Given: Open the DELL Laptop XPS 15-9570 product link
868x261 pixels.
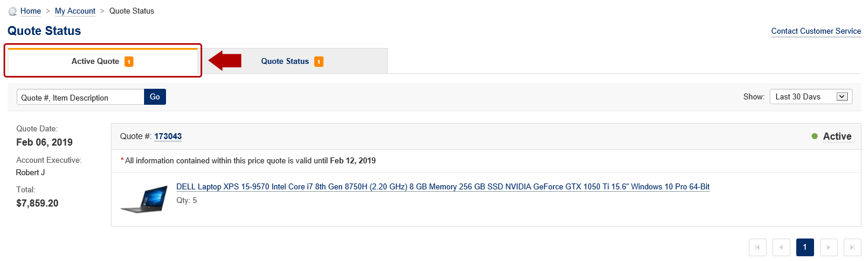Looking at the screenshot, I should click(x=443, y=187).
